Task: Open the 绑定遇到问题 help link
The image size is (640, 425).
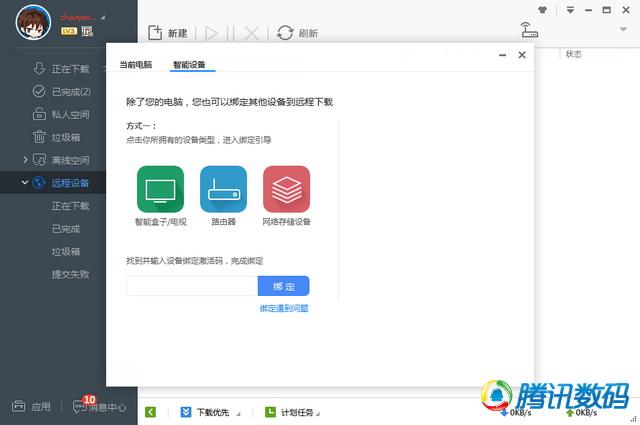Action: coord(284,308)
